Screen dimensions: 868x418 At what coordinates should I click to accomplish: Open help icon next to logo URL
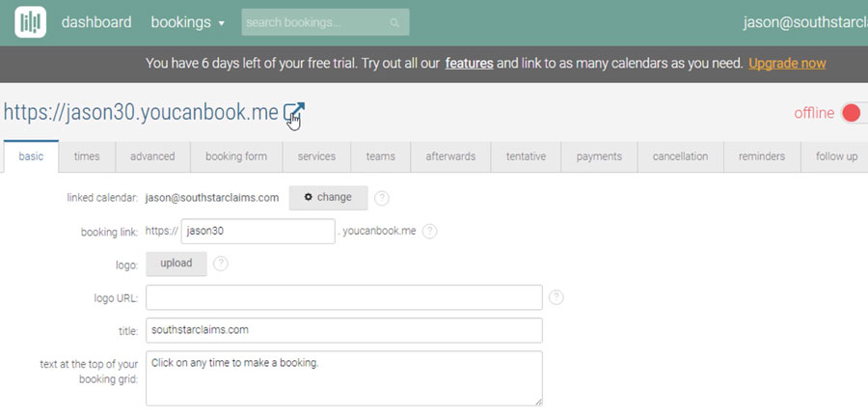pos(556,297)
